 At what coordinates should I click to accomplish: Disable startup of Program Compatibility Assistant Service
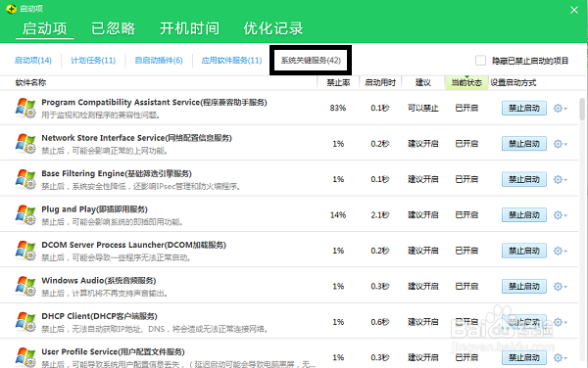pyautogui.click(x=524, y=109)
